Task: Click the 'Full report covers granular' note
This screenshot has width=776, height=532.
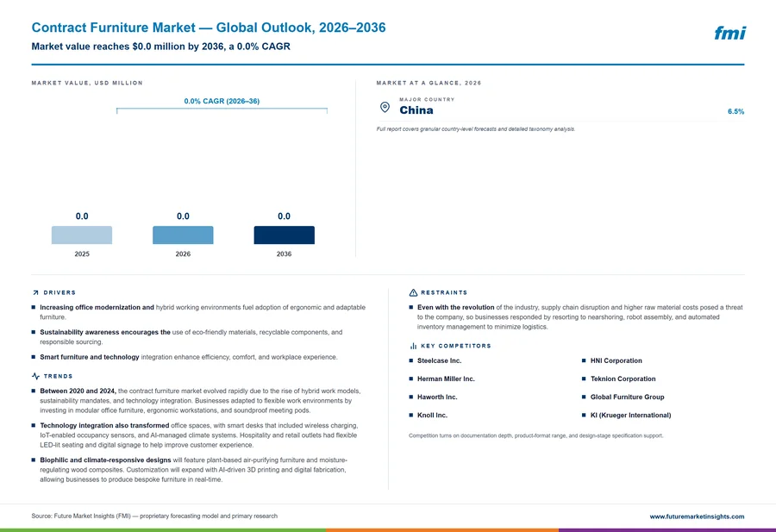Action: [x=476, y=129]
